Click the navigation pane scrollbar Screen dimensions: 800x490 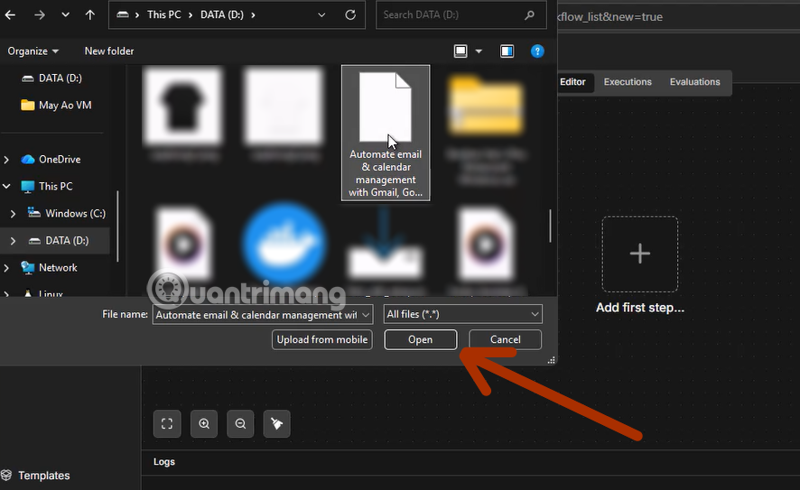pos(118,226)
